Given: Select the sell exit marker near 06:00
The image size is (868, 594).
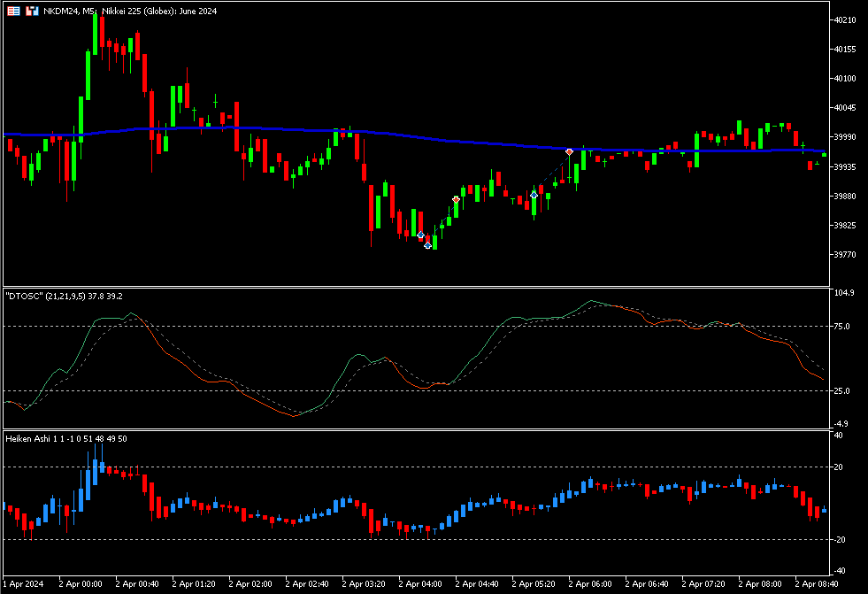Looking at the screenshot, I should [x=569, y=151].
